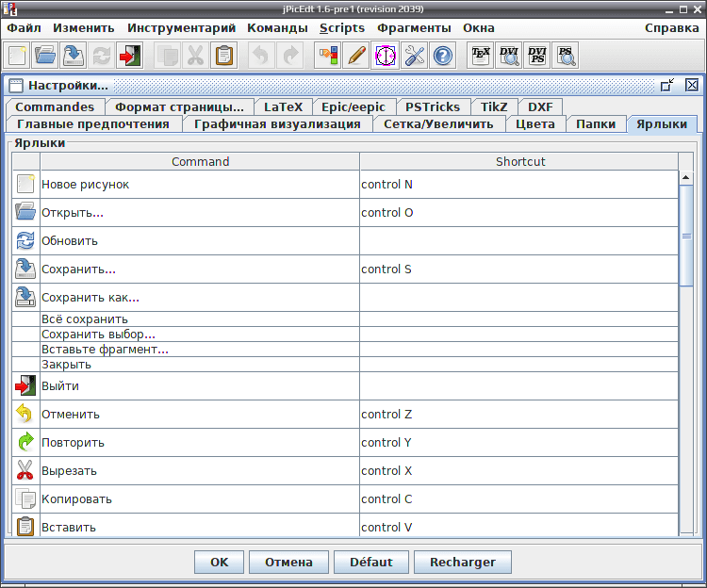The height and width of the screenshot is (588, 707).
Task: Switch to the Epic/eepic tab
Action: click(x=353, y=106)
